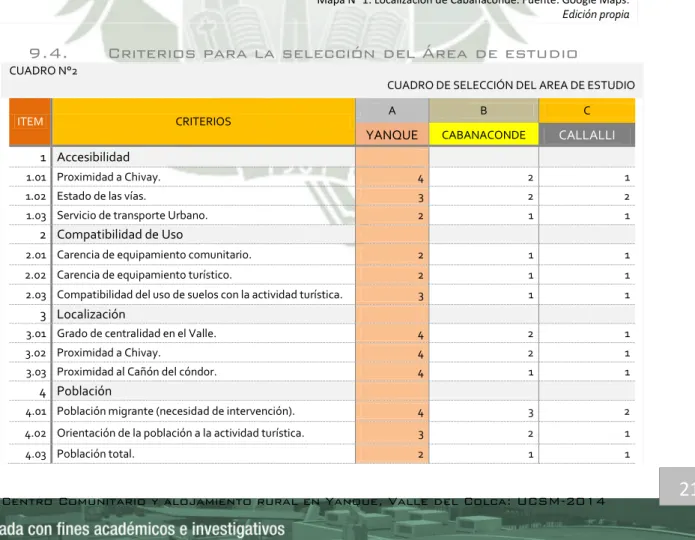Click the ITEM column header
This screenshot has width=695, height=540.
(x=30, y=121)
